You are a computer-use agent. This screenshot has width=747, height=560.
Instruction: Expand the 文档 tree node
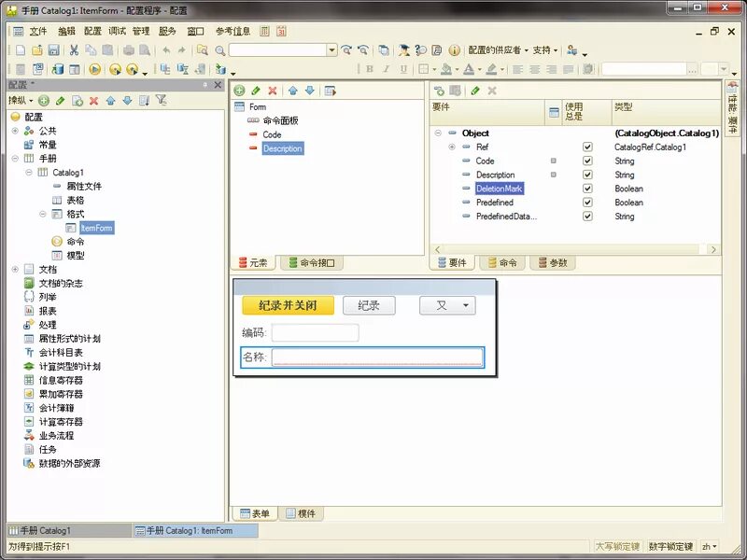pyautogui.click(x=15, y=269)
